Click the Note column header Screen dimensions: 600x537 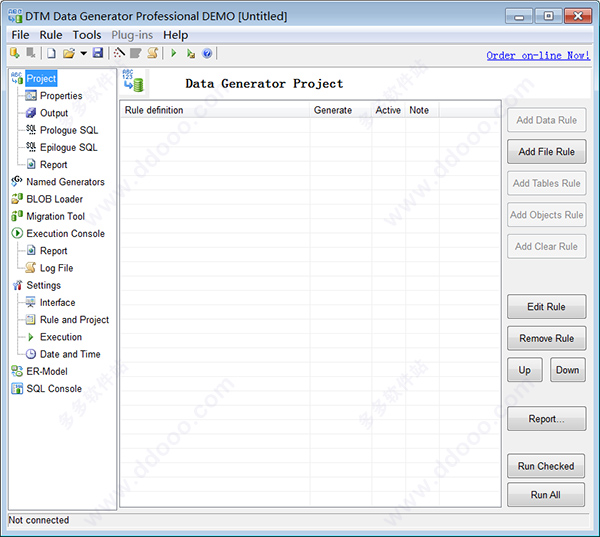pyautogui.click(x=422, y=110)
